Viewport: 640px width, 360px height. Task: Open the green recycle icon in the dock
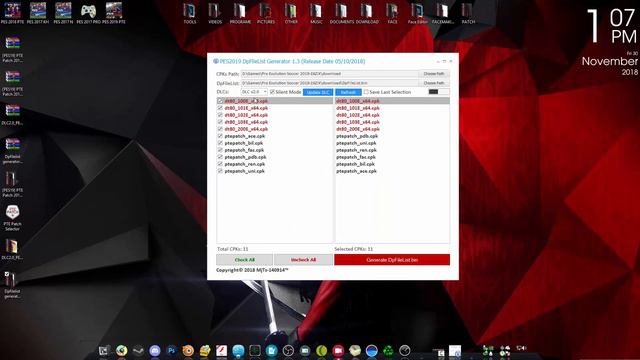388,350
